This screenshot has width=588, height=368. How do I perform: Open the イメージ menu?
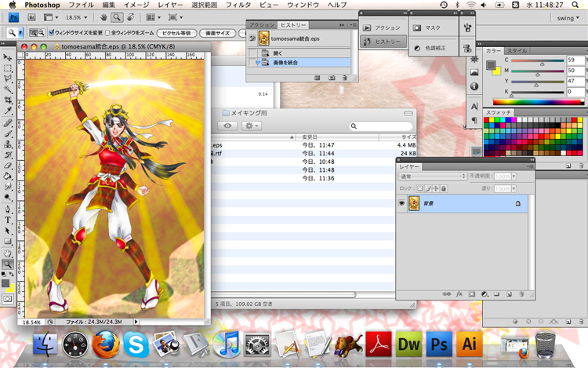pos(136,5)
